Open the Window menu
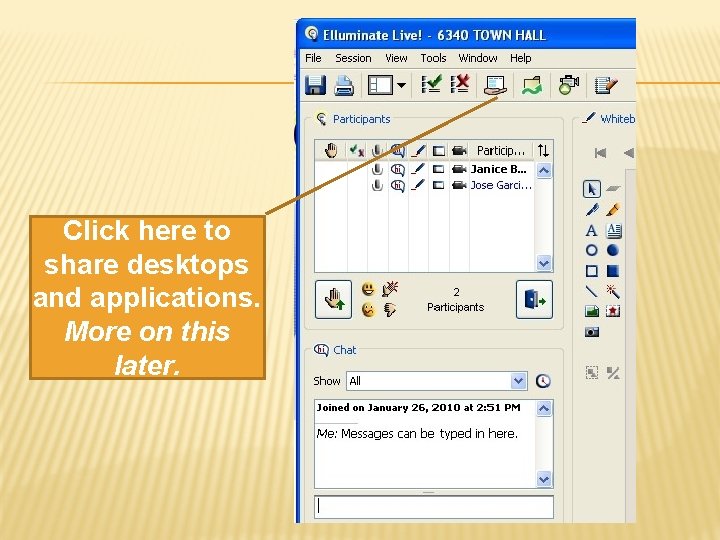Viewport: 720px width, 540px height. pyautogui.click(x=478, y=58)
